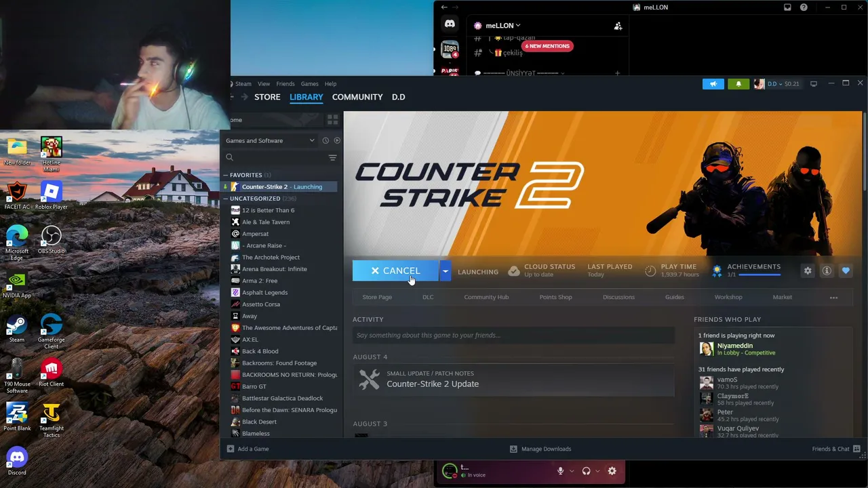This screenshot has height=488, width=868.
Task: Open the Friends menu
Action: point(285,84)
